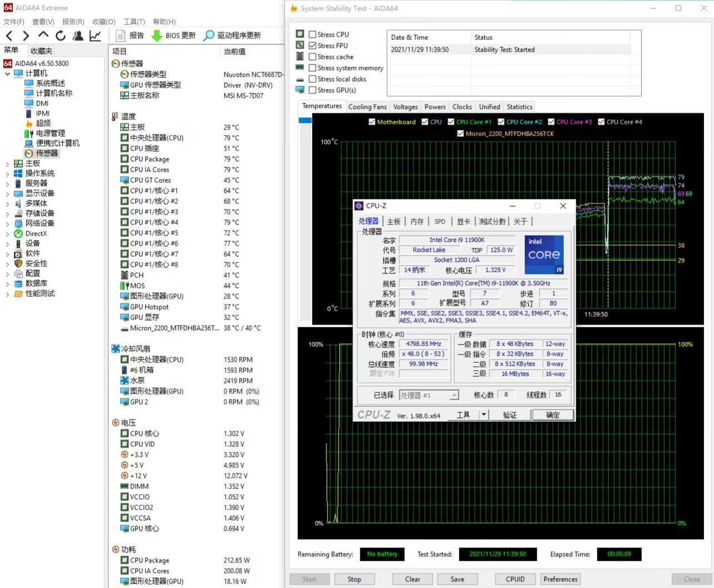Enable Stress system memory checkbox

tap(313, 68)
